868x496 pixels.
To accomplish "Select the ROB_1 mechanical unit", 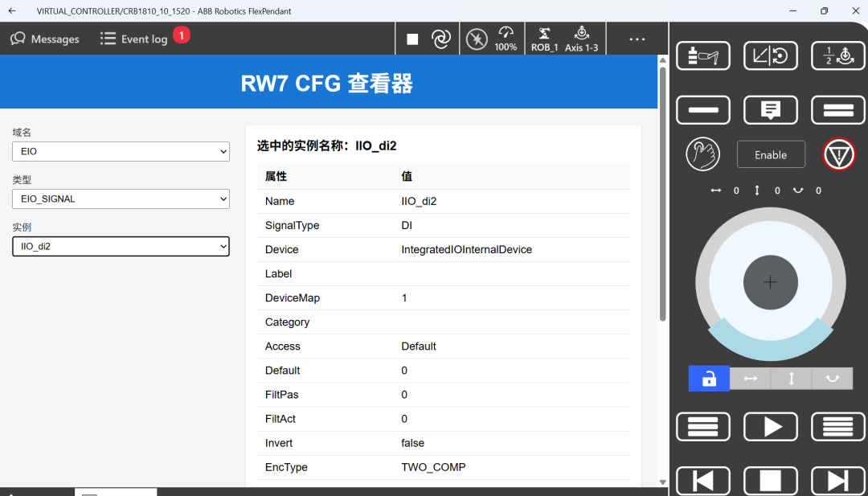I will [545, 39].
